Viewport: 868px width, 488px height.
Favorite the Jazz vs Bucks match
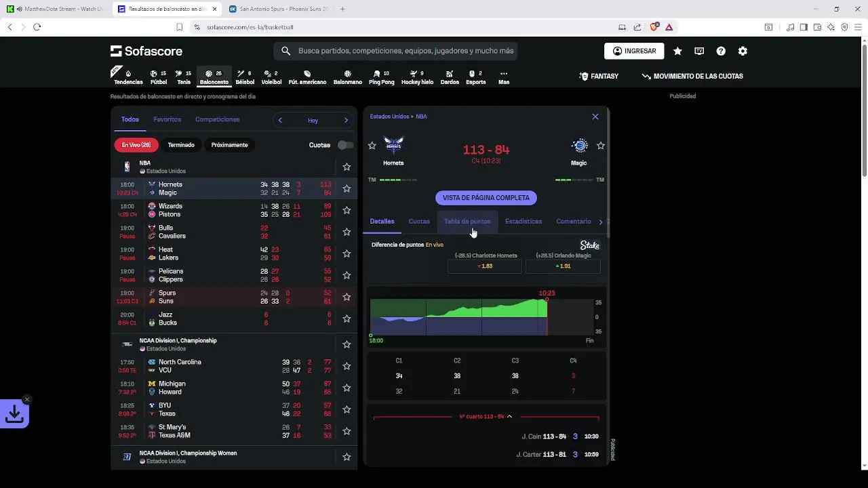tap(347, 319)
